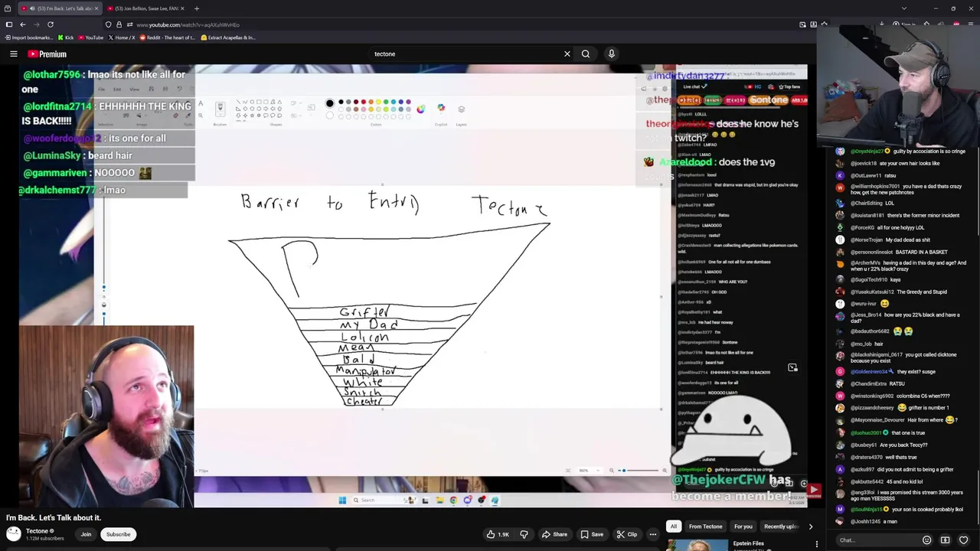
Task: Open Paint's Layers tool icon
Action: coord(461,109)
